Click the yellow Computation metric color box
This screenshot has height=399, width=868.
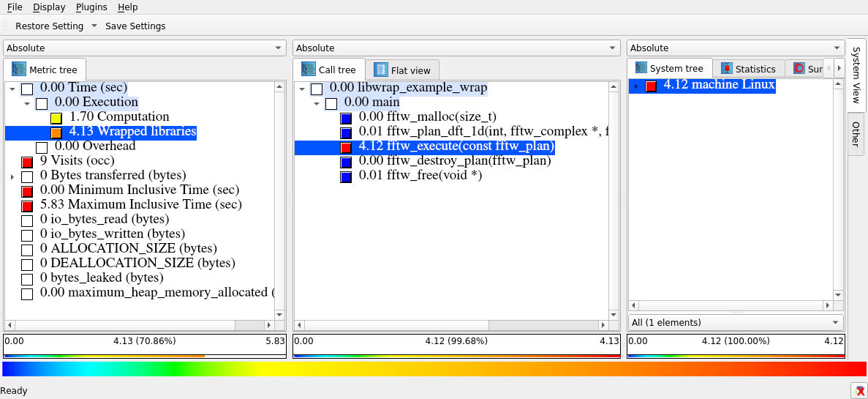pyautogui.click(x=56, y=118)
